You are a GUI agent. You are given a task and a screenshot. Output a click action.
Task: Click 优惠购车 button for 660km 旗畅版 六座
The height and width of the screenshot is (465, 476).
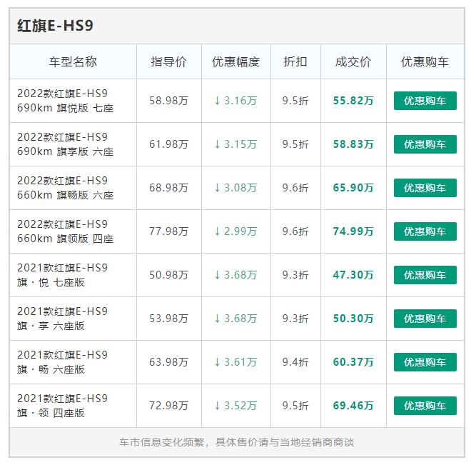tap(425, 188)
